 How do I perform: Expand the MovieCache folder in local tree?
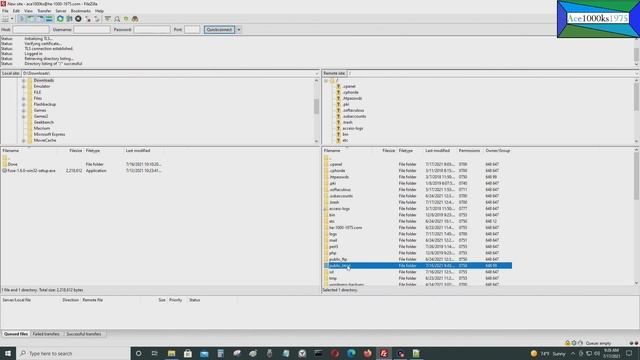tap(23, 140)
